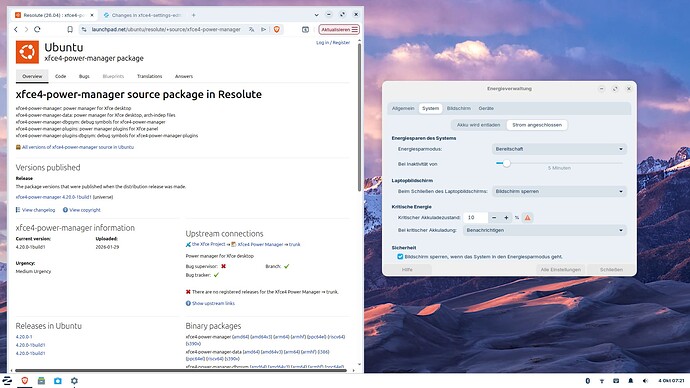
Task: Launch the screenshot app from the taskbar
Action: [x=58, y=381]
